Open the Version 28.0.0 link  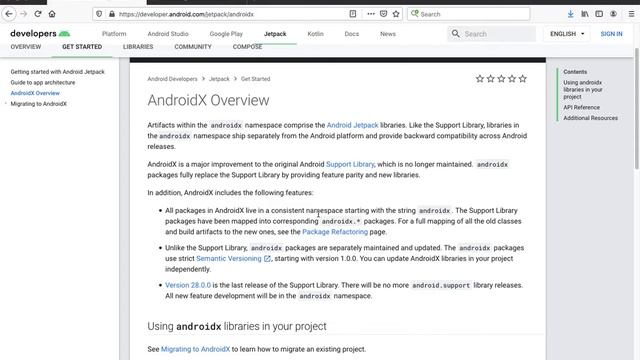[x=188, y=285]
